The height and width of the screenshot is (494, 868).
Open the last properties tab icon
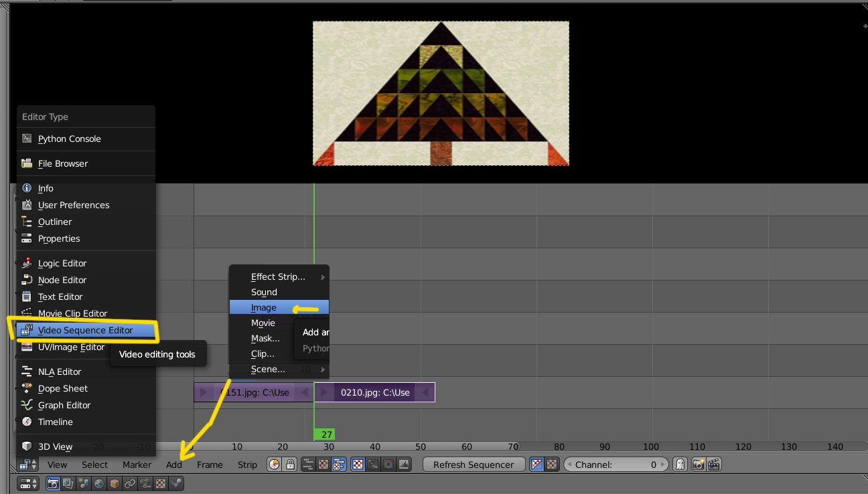point(176,483)
